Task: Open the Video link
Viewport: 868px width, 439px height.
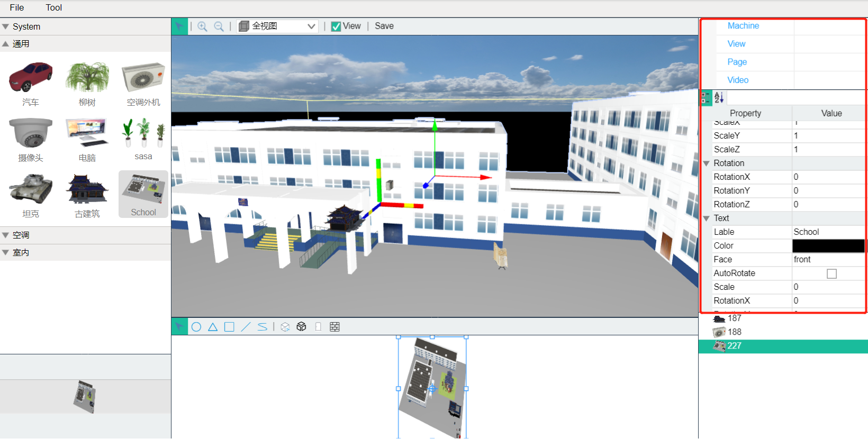Action: click(738, 80)
